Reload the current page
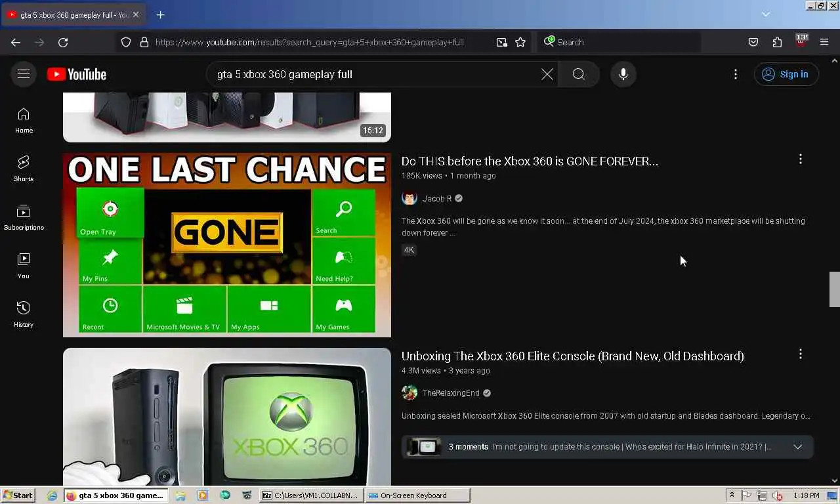The width and height of the screenshot is (840, 504). click(x=63, y=42)
